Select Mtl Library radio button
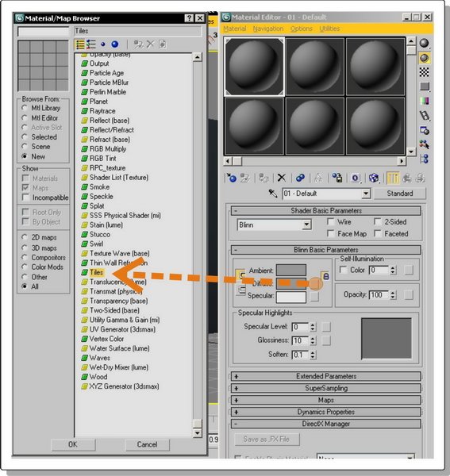 point(25,108)
